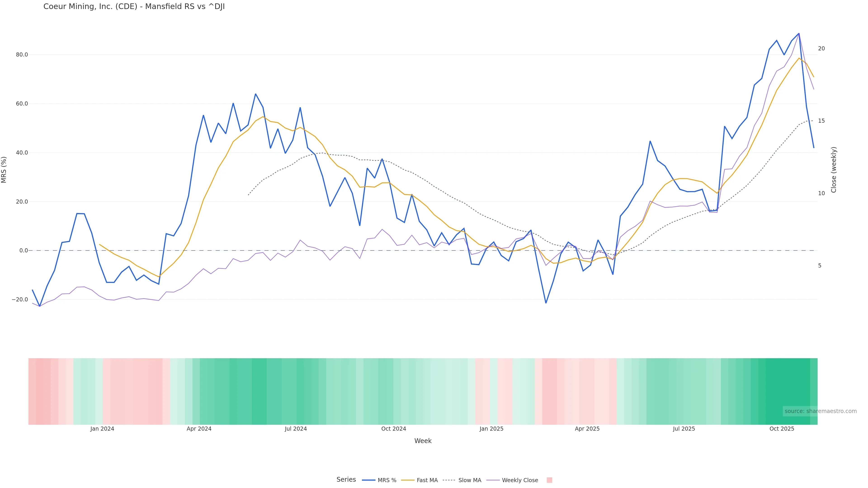The height and width of the screenshot is (488, 868).
Task: Click the Jan 2024 axis label
Action: 102,429
